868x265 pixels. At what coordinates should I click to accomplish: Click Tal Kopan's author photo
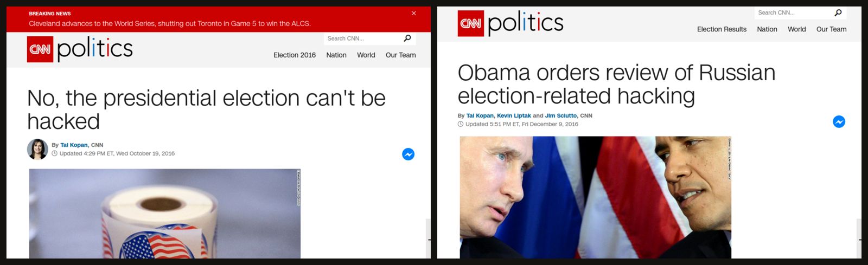tap(37, 149)
